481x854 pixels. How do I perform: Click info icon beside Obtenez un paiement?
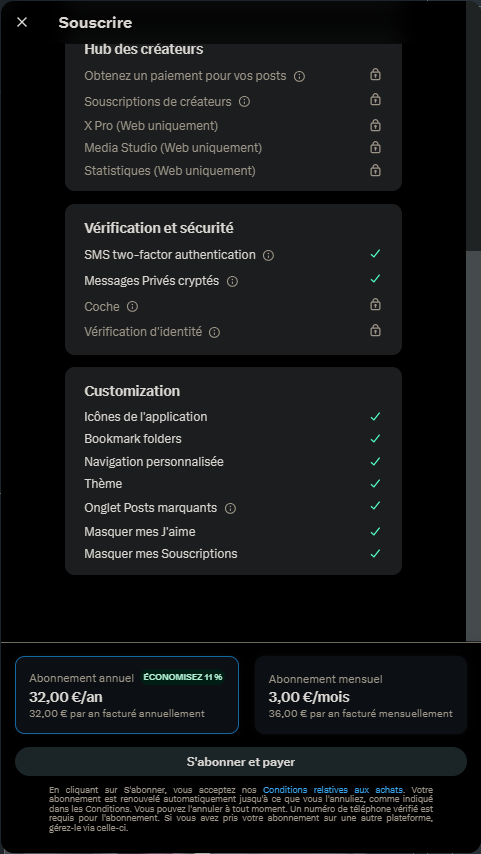[x=299, y=76]
